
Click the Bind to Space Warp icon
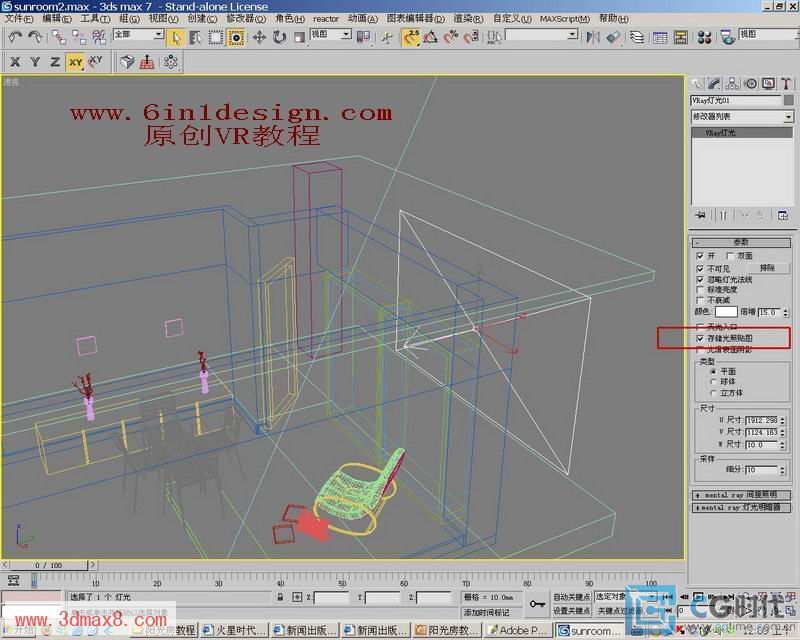[x=99, y=37]
